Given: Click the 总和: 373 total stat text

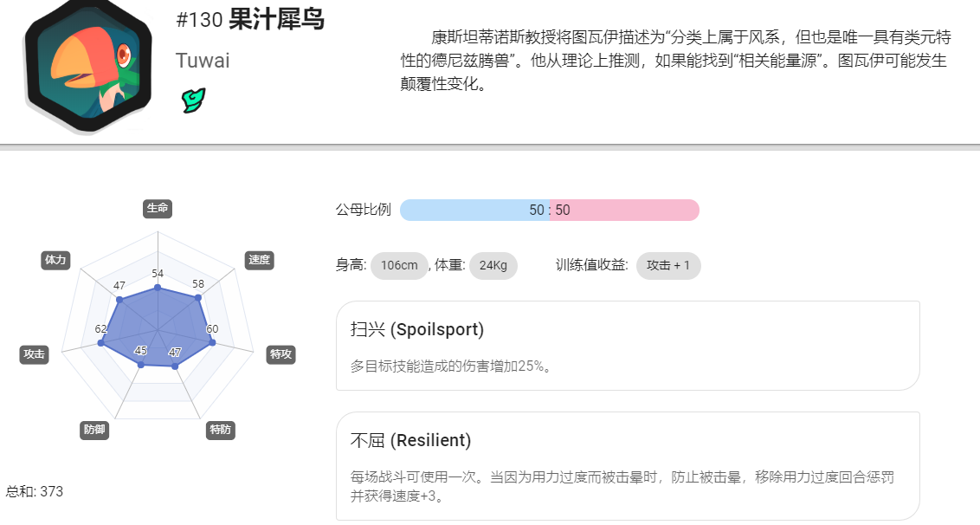Looking at the screenshot, I should [x=35, y=492].
